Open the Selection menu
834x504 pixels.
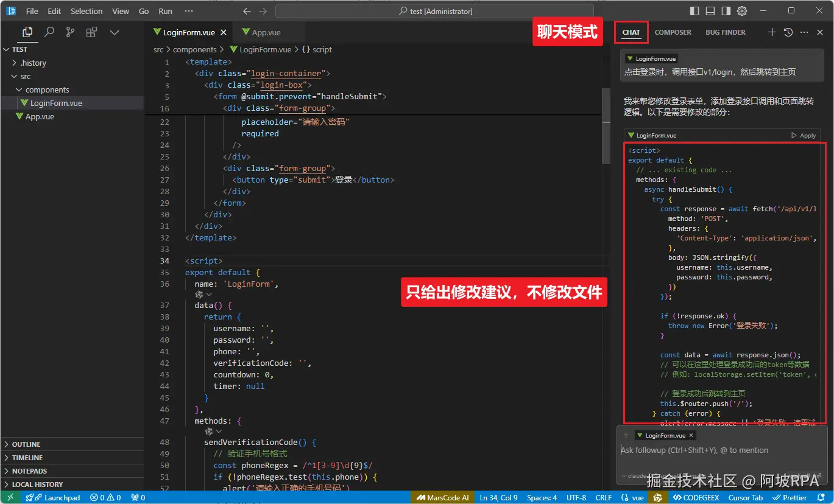[87, 11]
